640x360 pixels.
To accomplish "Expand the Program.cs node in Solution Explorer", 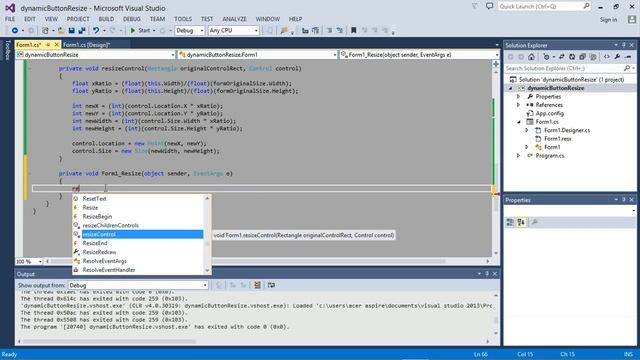I will 518,156.
